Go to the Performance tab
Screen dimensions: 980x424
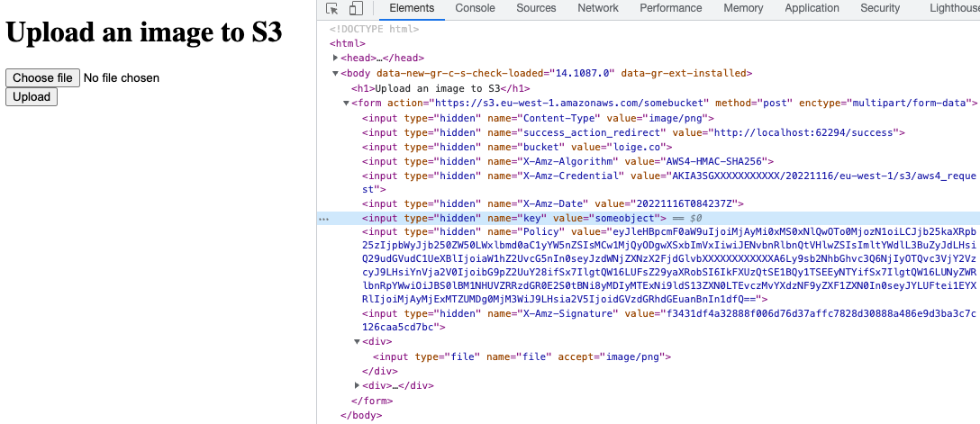click(x=671, y=8)
